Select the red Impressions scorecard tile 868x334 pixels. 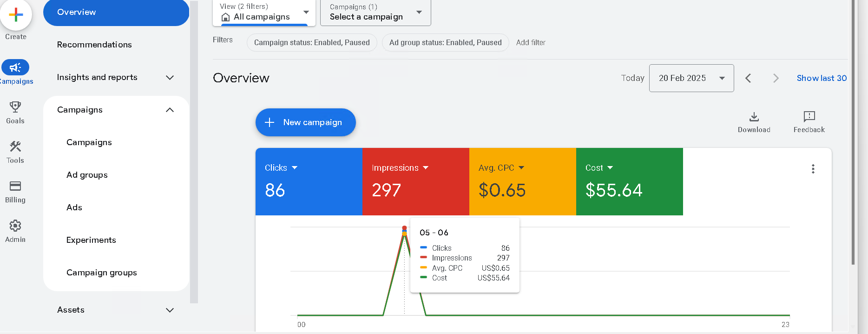point(416,181)
